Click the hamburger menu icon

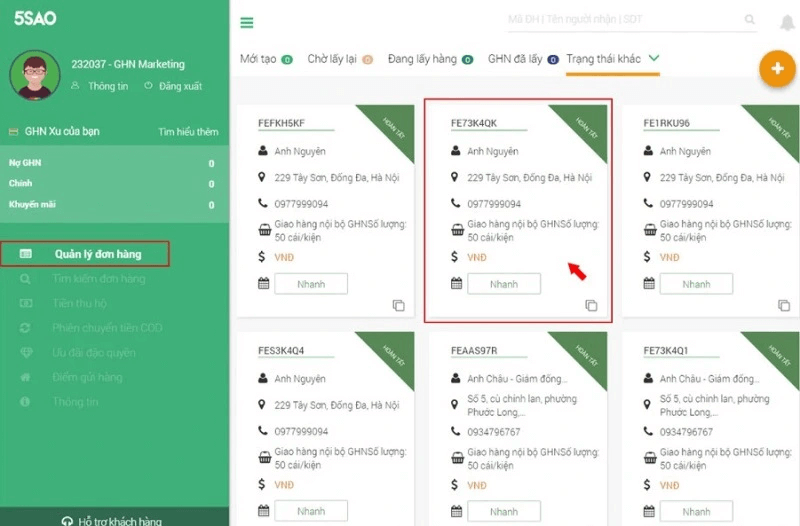247,23
